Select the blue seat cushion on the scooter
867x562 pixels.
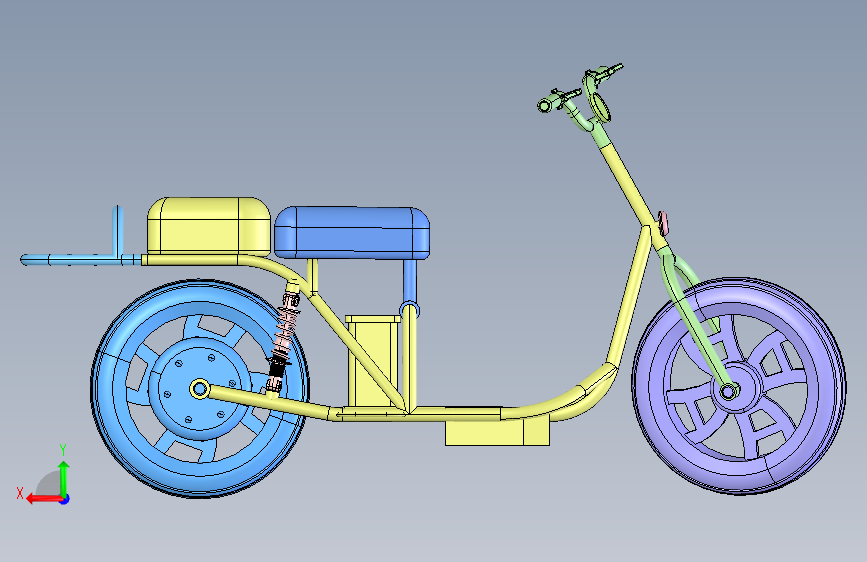click(352, 232)
